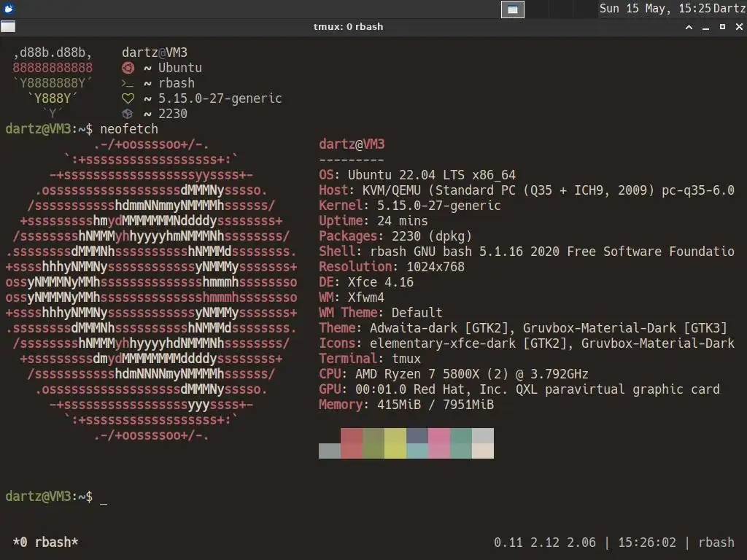Click the teal green color block in palette
Image resolution: width=747 pixels, height=560 pixels.
pos(461,443)
